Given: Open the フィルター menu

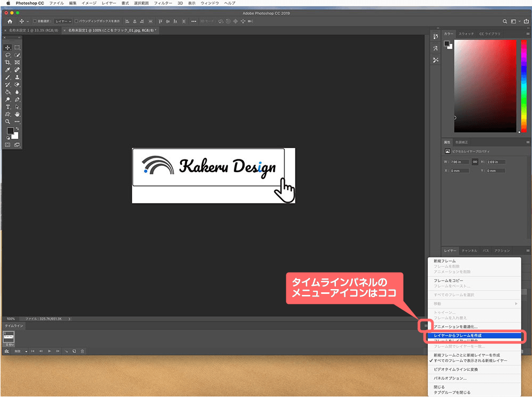Looking at the screenshot, I should click(x=163, y=3).
